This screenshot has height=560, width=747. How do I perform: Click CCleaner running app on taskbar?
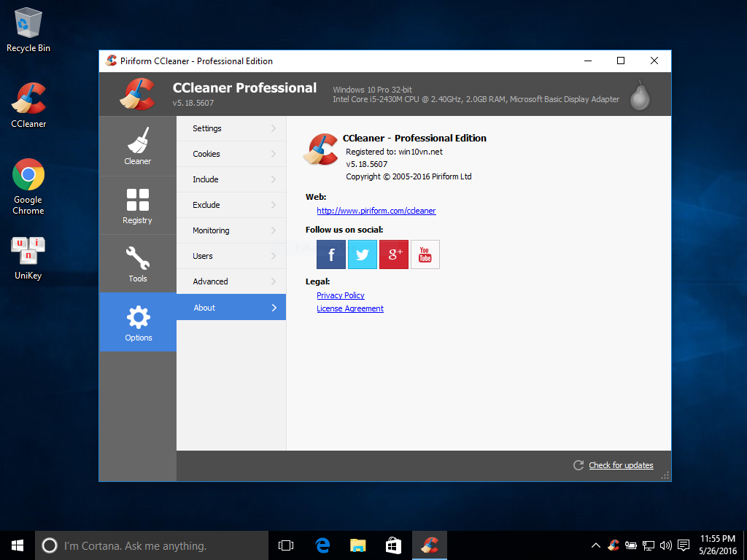point(430,545)
